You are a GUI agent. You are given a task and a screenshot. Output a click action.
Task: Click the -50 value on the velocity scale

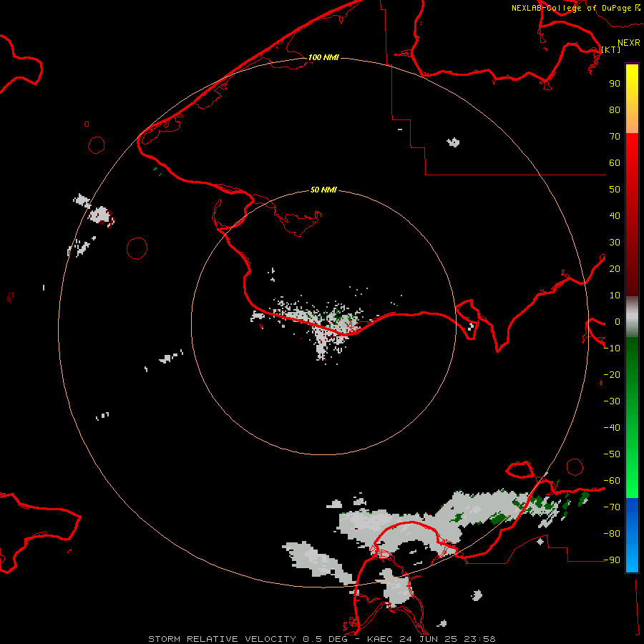[612, 454]
